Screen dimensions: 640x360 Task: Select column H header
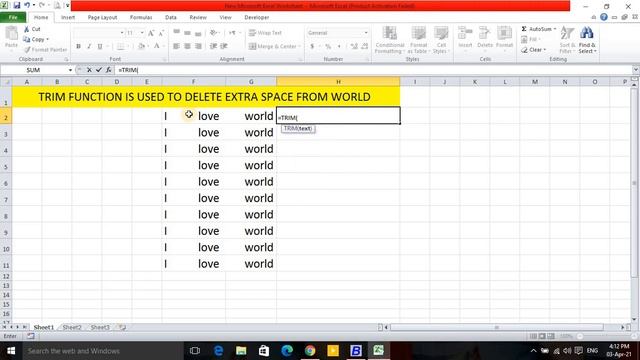[338, 82]
